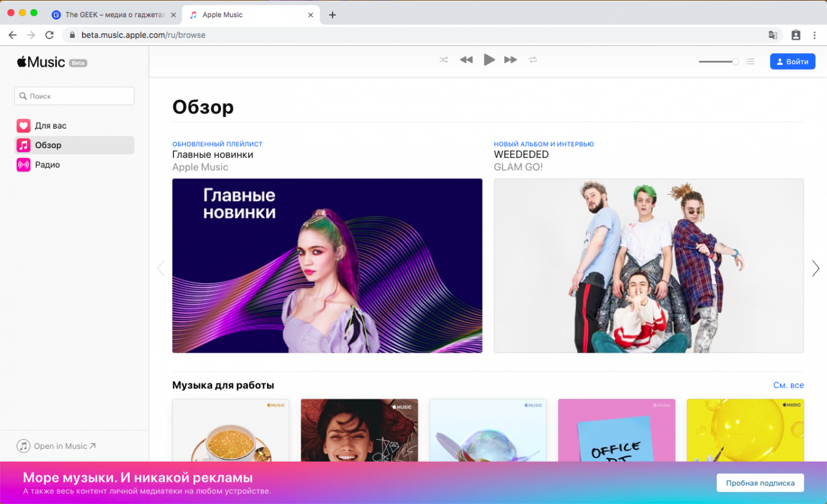Open the Радио section

click(74, 165)
